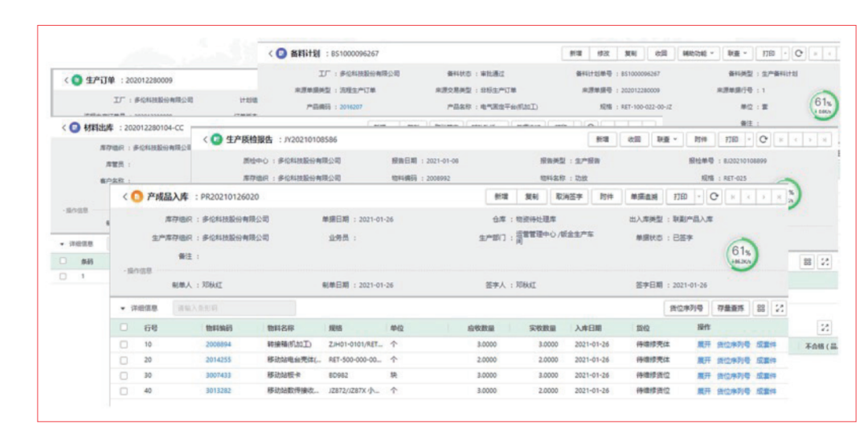Go to last record in 产成品入库 window

(x=780, y=197)
